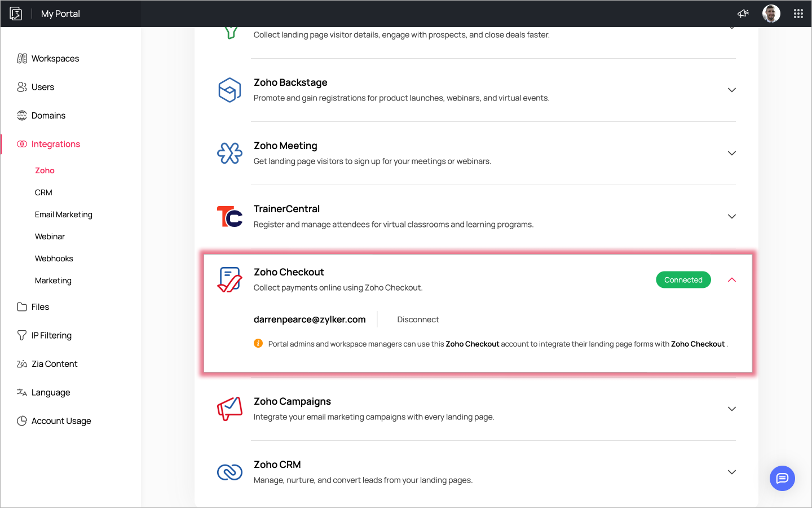Open IP Filtering in the sidebar
The width and height of the screenshot is (812, 508).
pyautogui.click(x=51, y=335)
